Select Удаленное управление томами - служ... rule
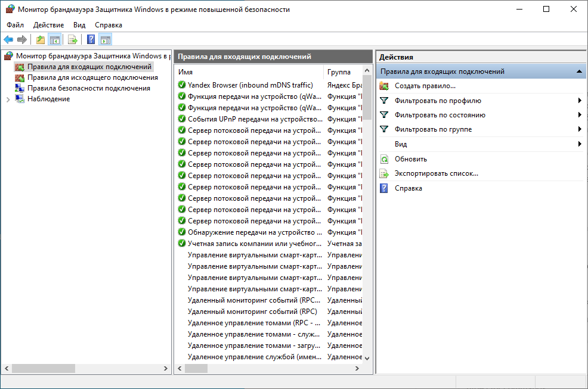Screen dimensions: 588x389 [254, 334]
